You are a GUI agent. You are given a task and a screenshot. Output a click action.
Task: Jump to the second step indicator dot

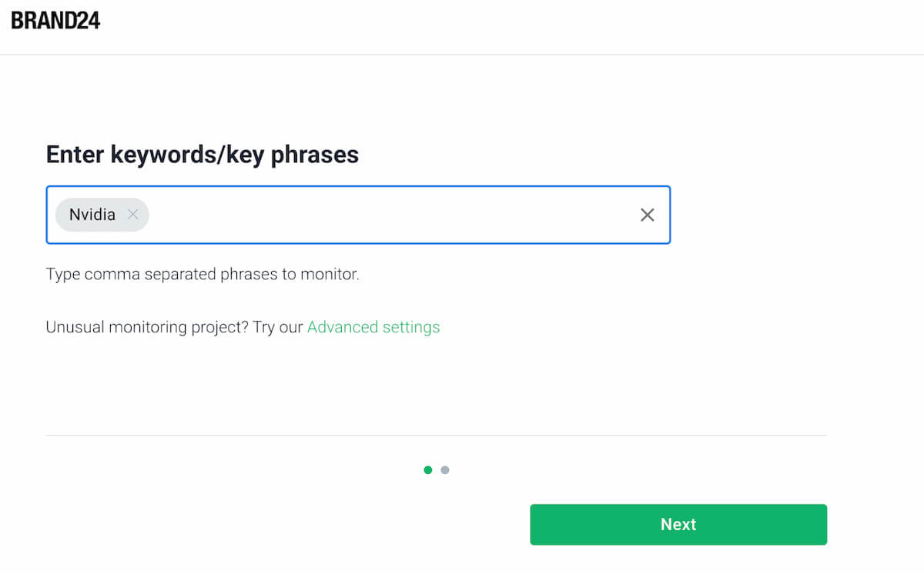coord(445,469)
